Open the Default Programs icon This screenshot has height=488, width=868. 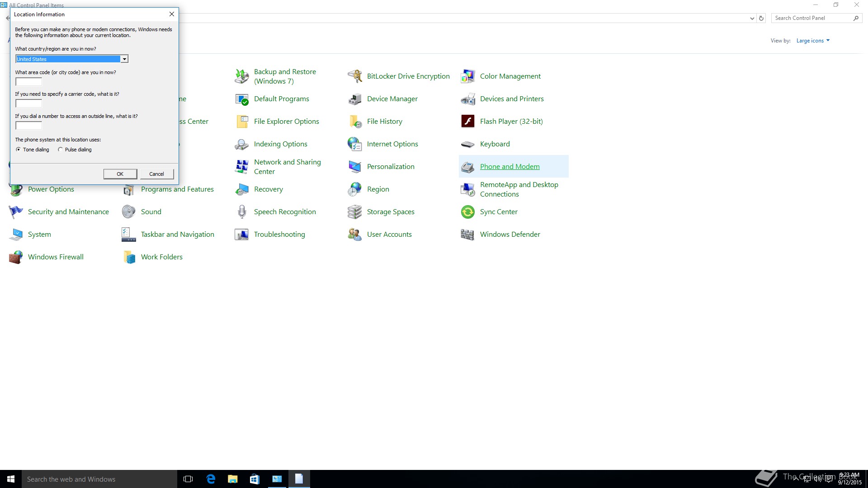tap(242, 99)
